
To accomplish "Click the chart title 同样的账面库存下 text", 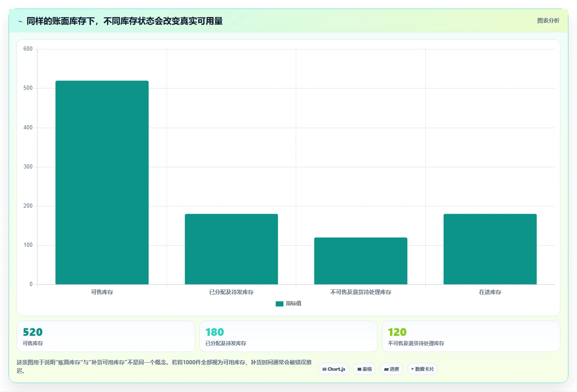I will tap(125, 21).
